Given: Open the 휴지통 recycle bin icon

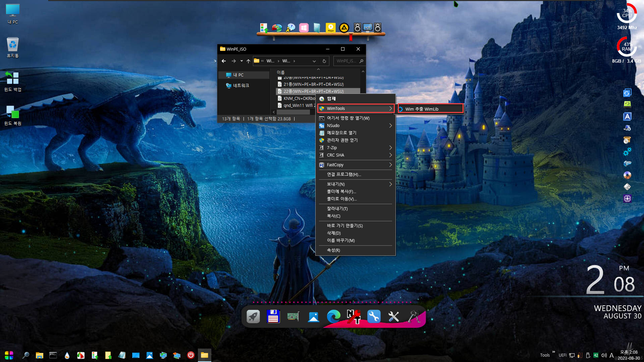Looking at the screenshot, I should (13, 47).
